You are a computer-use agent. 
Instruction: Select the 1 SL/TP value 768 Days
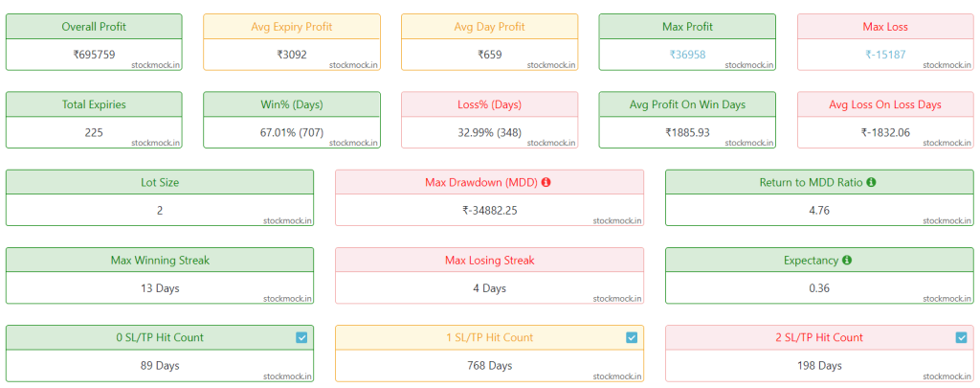(x=489, y=366)
